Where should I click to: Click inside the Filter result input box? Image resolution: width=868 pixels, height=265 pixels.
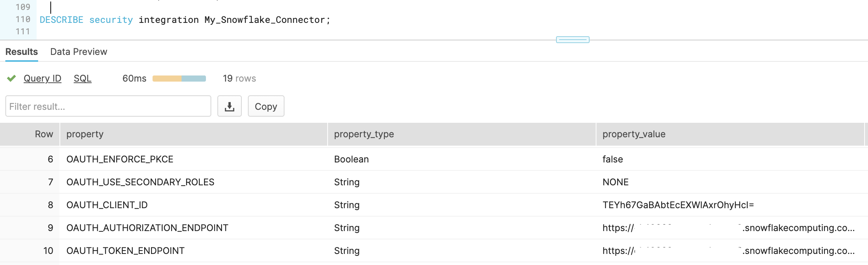pyautogui.click(x=108, y=106)
